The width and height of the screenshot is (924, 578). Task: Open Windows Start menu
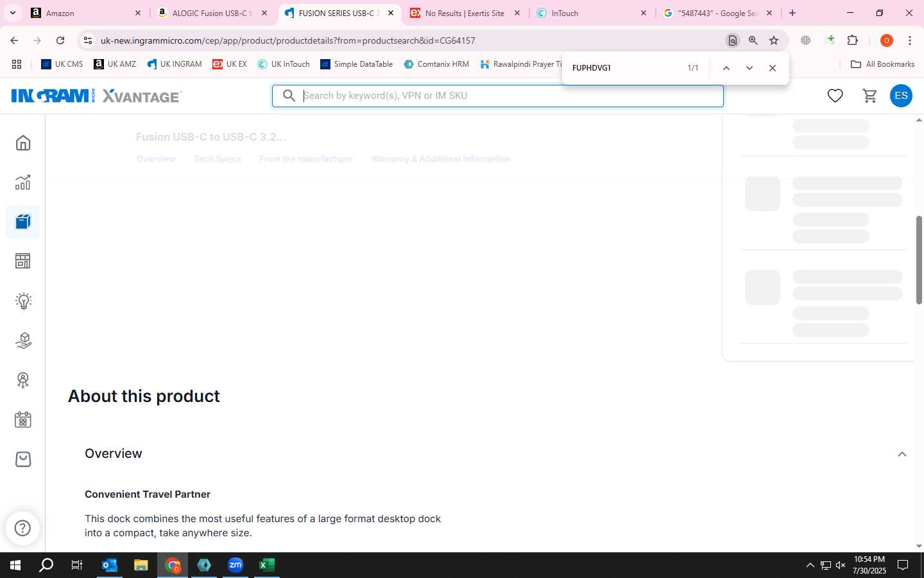point(15,565)
